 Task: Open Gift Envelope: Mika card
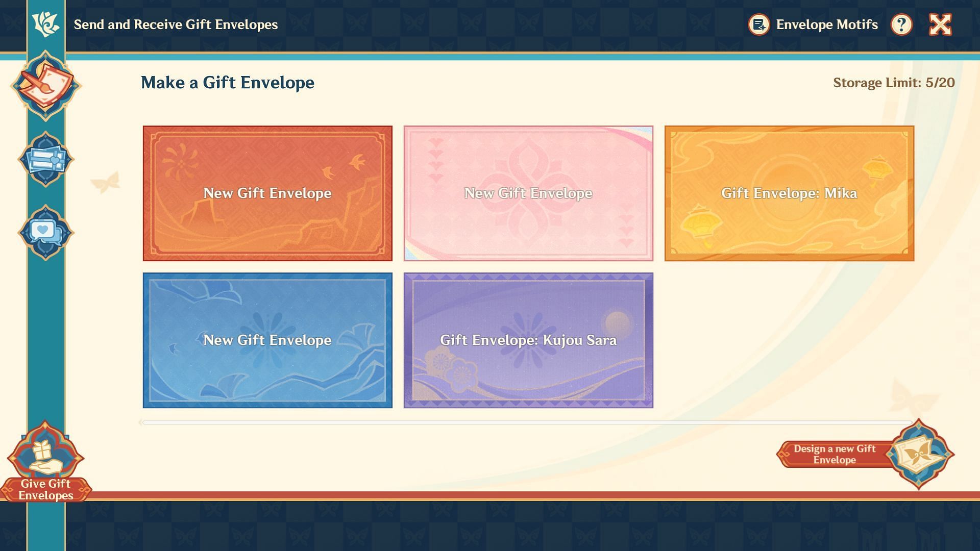pos(789,193)
